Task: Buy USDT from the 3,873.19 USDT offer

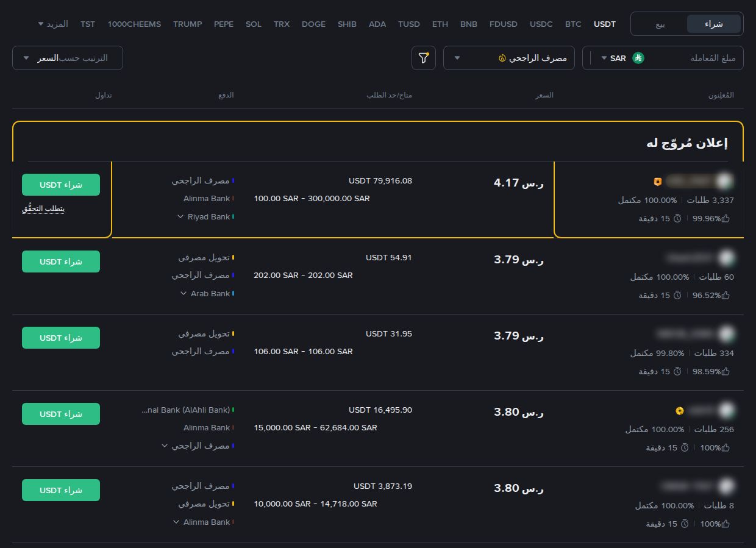Action: [61, 490]
